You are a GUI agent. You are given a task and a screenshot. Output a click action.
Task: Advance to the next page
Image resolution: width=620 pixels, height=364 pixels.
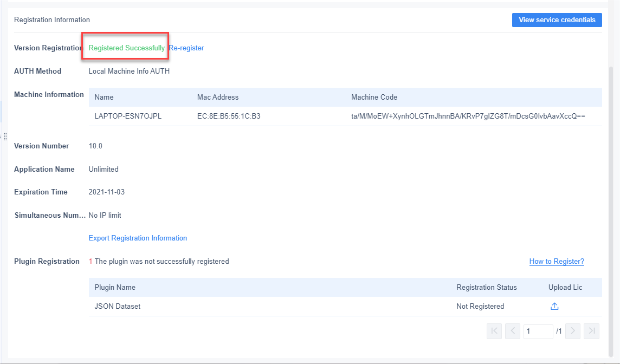coord(573,331)
